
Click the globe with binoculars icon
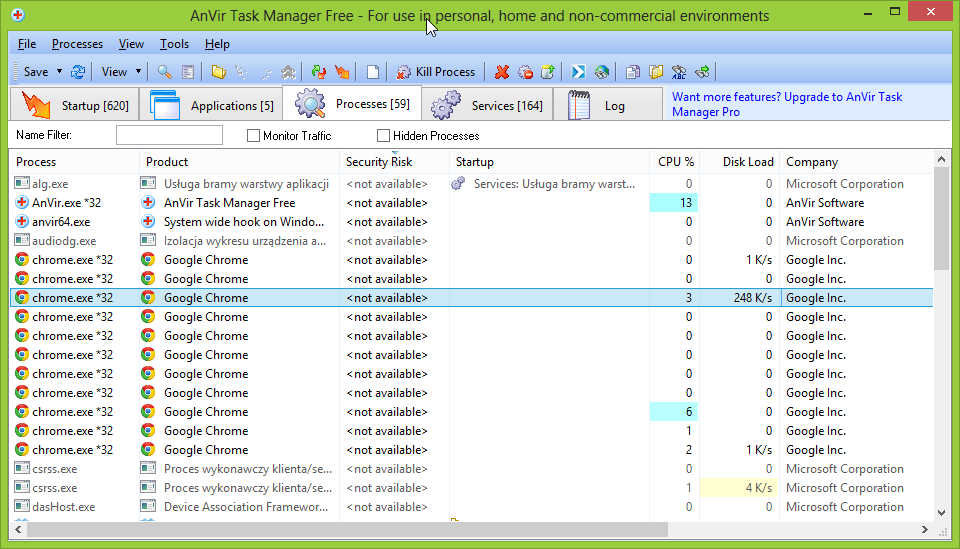pyautogui.click(x=602, y=72)
